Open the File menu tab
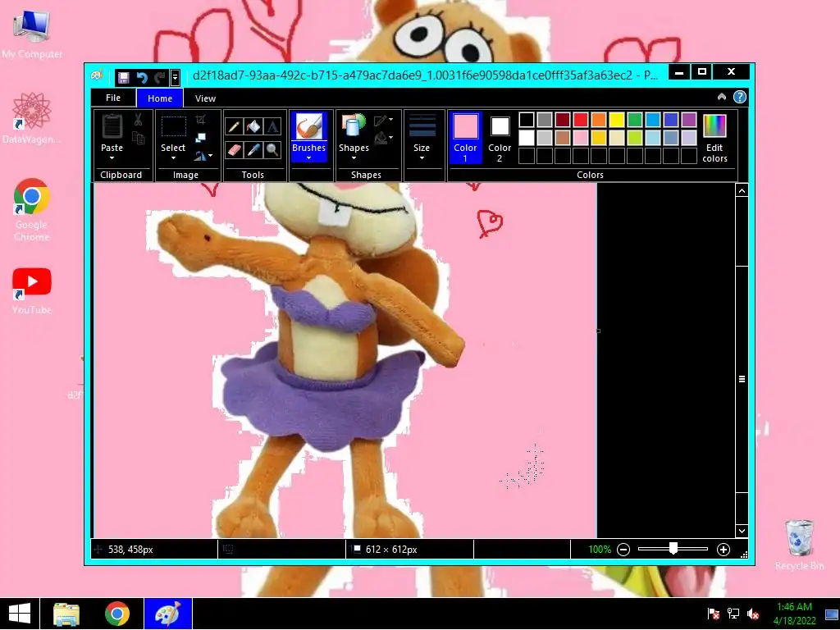Viewport: 840px width, 630px height. point(113,98)
